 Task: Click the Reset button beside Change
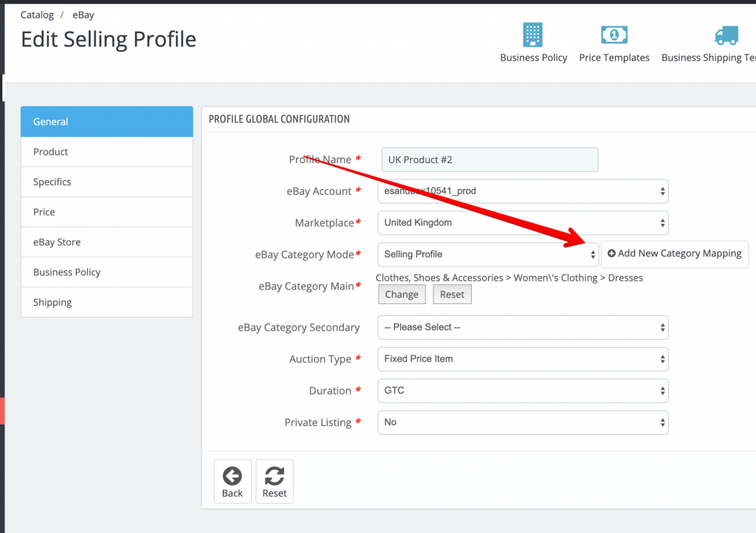[452, 295]
